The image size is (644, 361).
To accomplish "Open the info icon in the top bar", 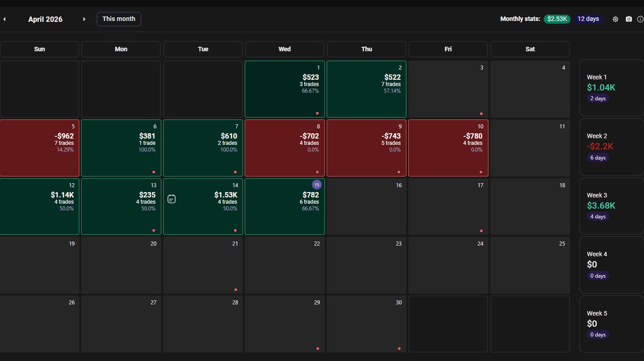I will click(x=641, y=19).
